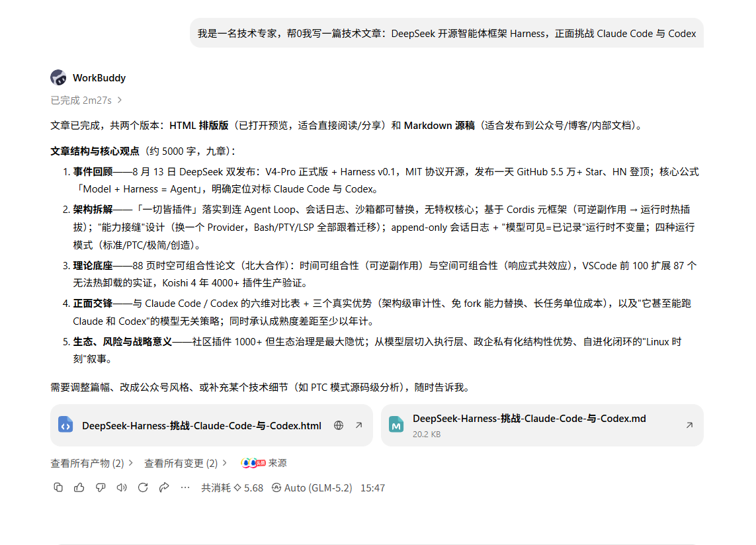The width and height of the screenshot is (756, 545).
Task: Click the 共消耗 5.68 credit usage
Action: pos(232,488)
